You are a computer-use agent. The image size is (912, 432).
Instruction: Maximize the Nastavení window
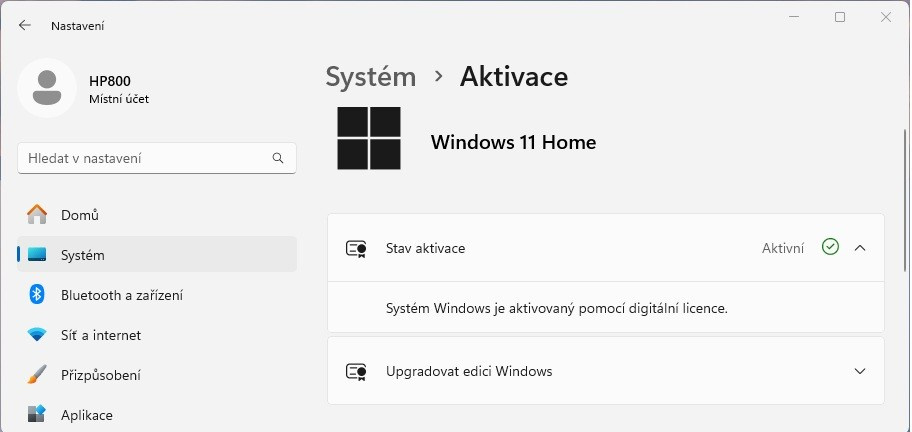point(840,17)
